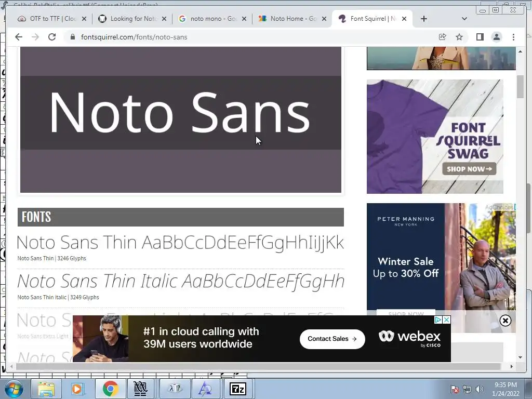Click the Action Center flag tray icon
This screenshot has height=399, width=532.
tap(455, 389)
